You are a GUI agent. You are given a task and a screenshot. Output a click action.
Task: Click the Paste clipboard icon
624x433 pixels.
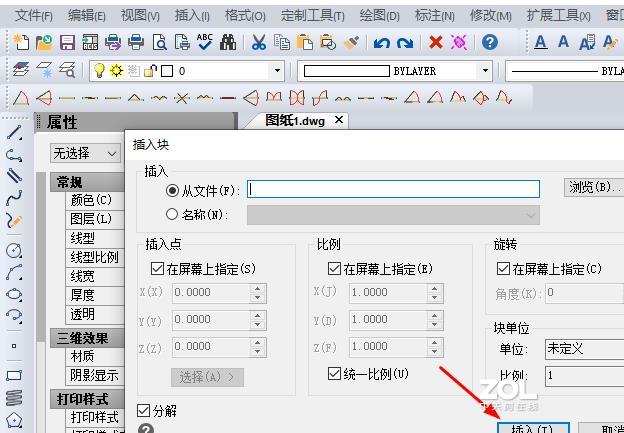click(x=305, y=42)
